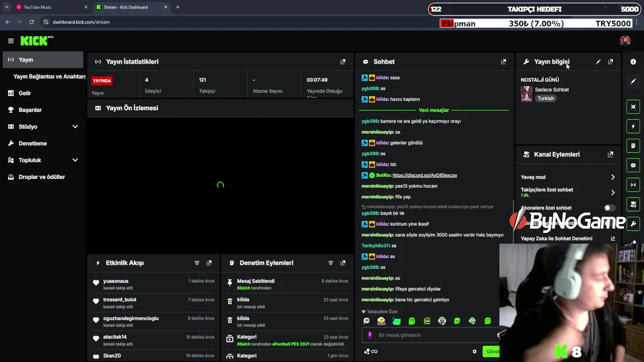Open the browser tab search dropdown
This screenshot has width=644, height=362.
pyautogui.click(x=7, y=7)
